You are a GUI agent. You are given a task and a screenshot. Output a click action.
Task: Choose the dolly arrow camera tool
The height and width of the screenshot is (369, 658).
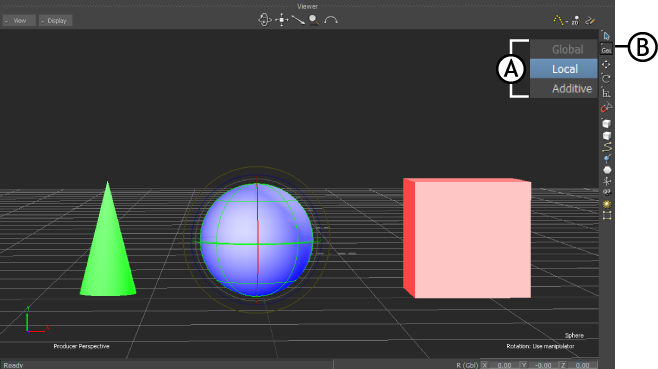pos(298,20)
